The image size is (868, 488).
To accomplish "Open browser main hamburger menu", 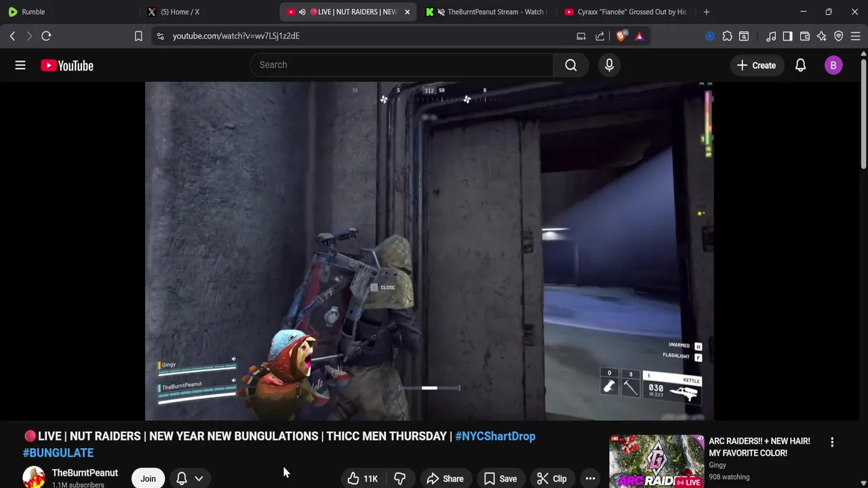I will (855, 36).
